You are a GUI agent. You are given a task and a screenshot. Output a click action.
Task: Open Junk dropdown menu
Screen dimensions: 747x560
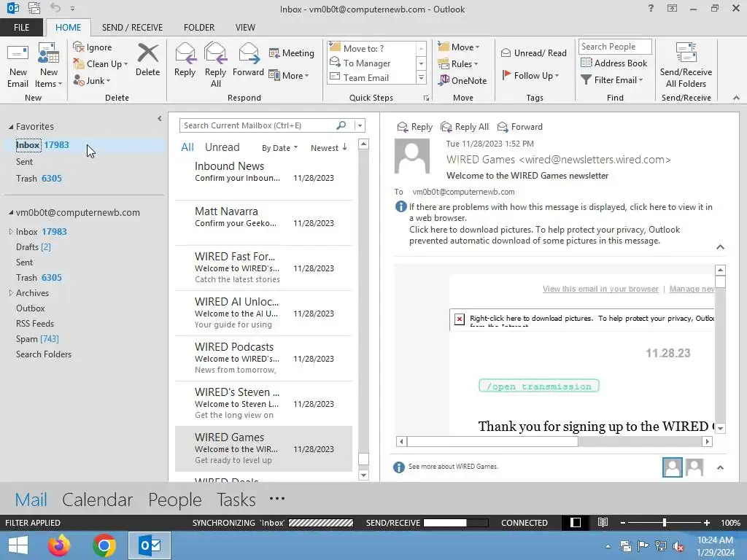92,80
